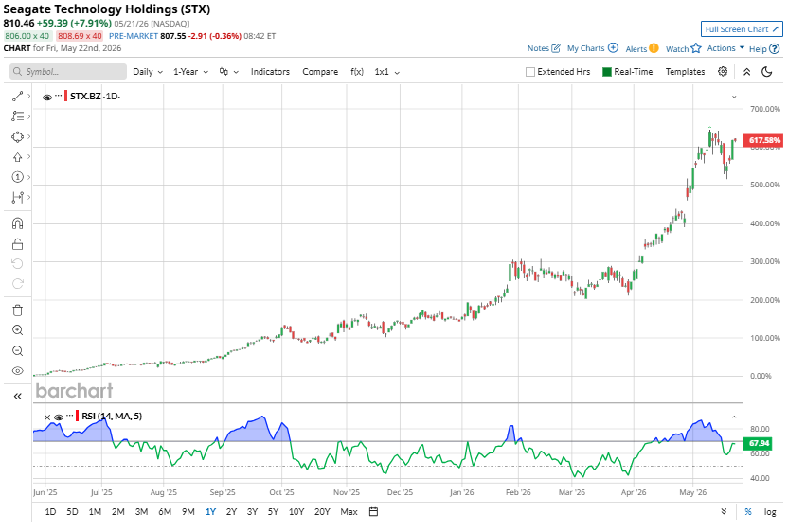Open STX.BZ series more options dots
806x532 pixels.
tap(59, 96)
